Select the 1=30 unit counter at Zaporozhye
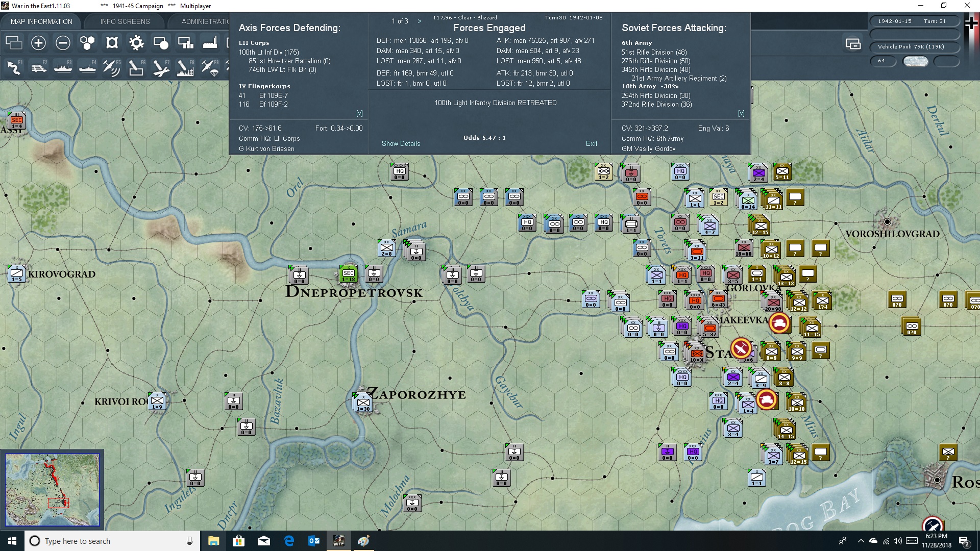The height and width of the screenshot is (551, 980). tap(363, 403)
